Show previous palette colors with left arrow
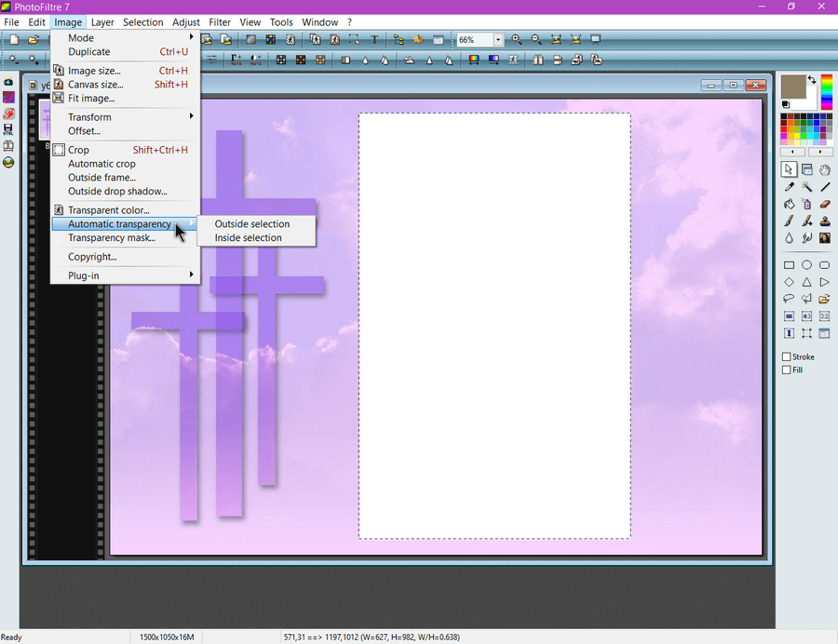This screenshot has height=644, width=838. pyautogui.click(x=792, y=153)
